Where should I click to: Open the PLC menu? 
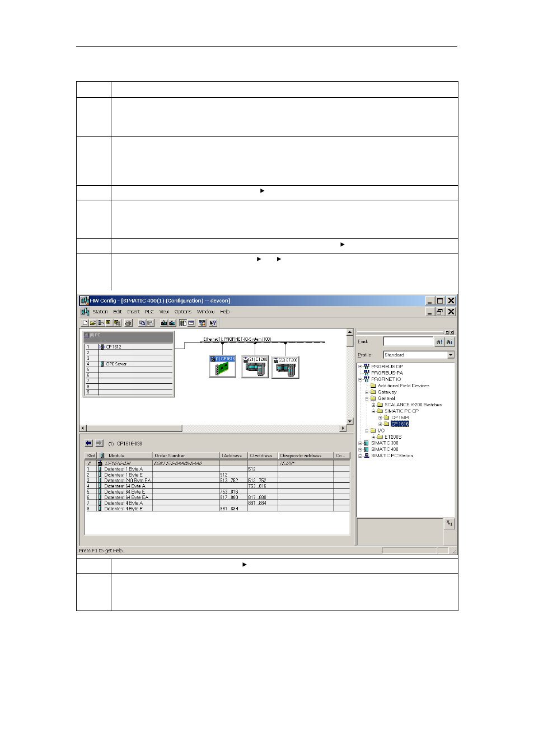149,312
